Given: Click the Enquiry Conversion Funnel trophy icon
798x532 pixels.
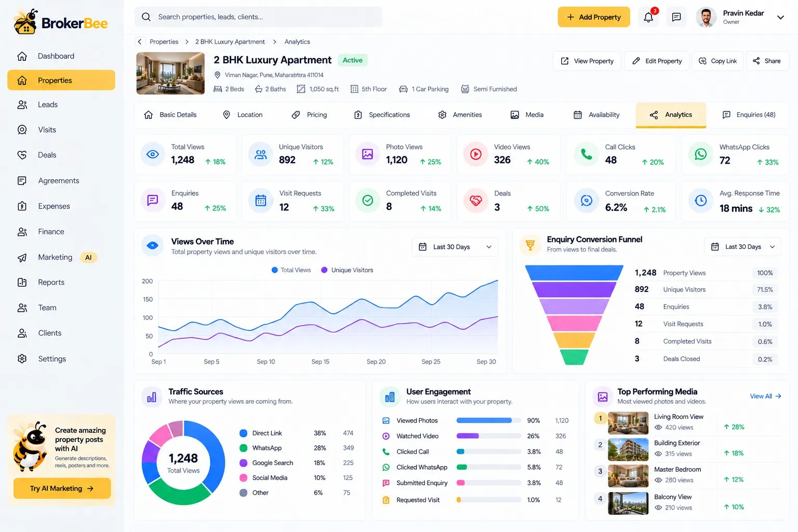Looking at the screenshot, I should tap(530, 245).
